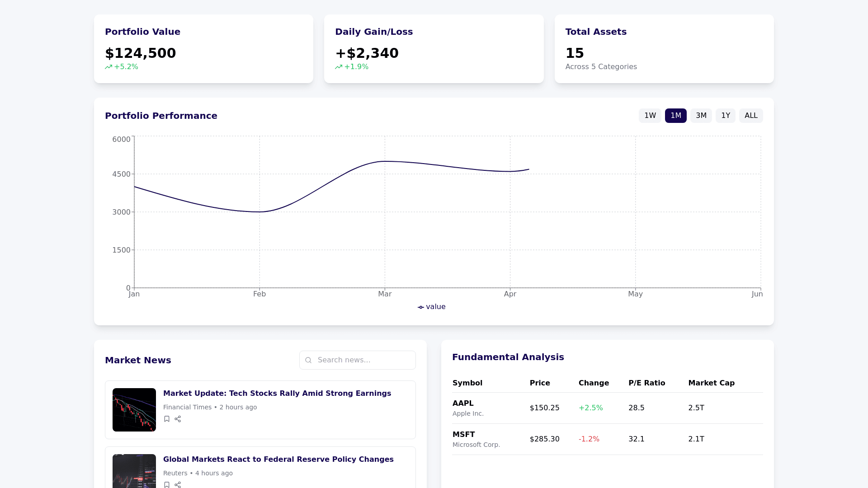Click the value legend marker under the chart
Screen dimensions: 868x488
[421, 307]
